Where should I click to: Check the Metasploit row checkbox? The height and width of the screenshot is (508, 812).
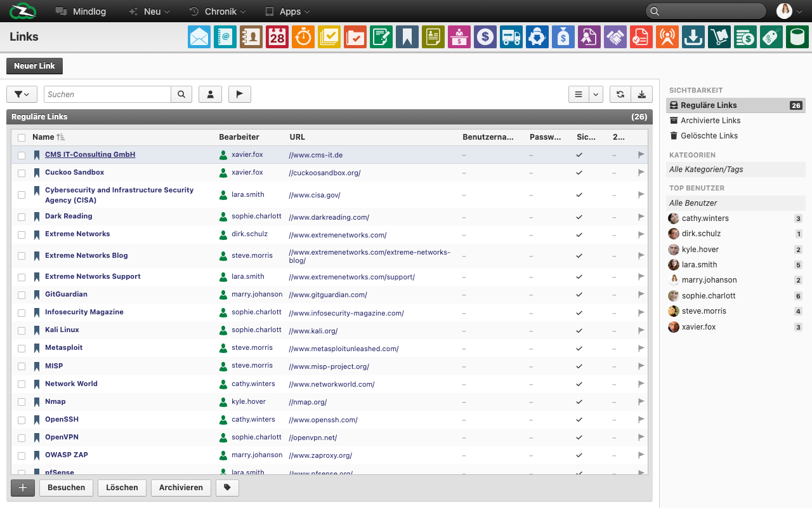click(22, 348)
